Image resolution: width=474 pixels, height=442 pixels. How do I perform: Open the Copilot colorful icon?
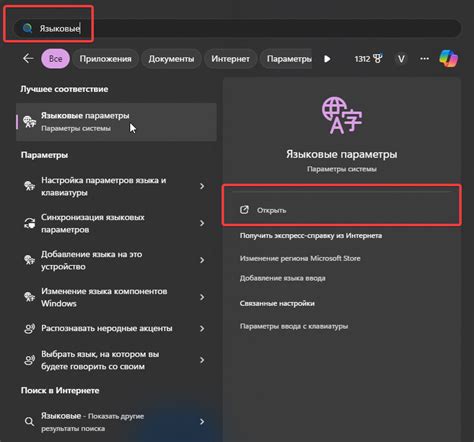click(x=448, y=59)
